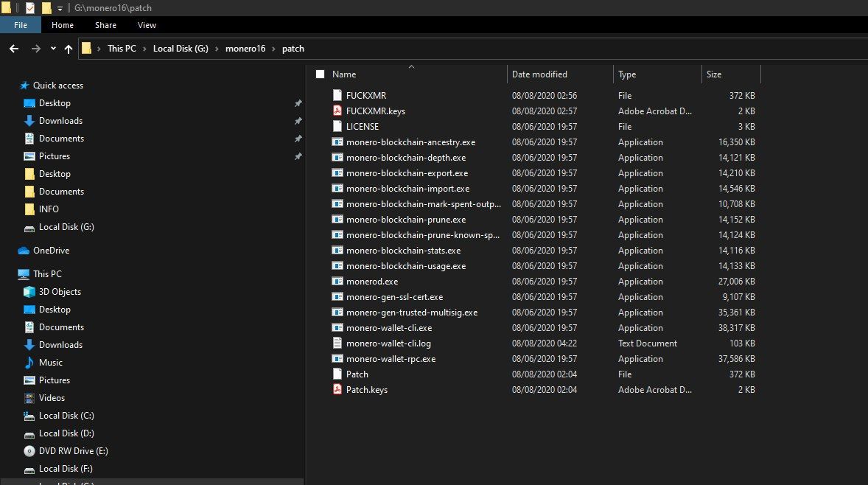This screenshot has width=868, height=485.
Task: Select monero-wallet-cli.exe file name
Action: pos(389,328)
